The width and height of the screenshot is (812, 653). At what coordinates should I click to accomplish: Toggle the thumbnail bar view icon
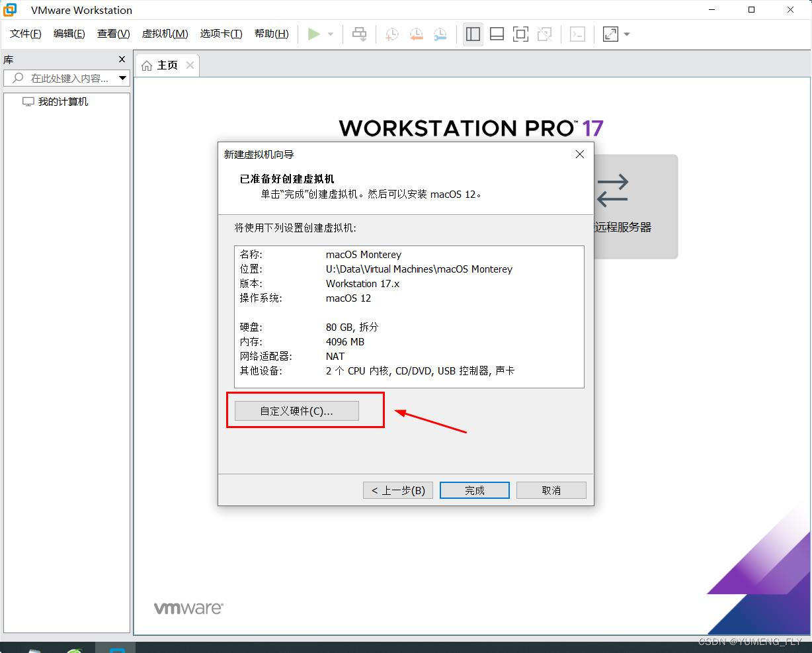(x=497, y=34)
